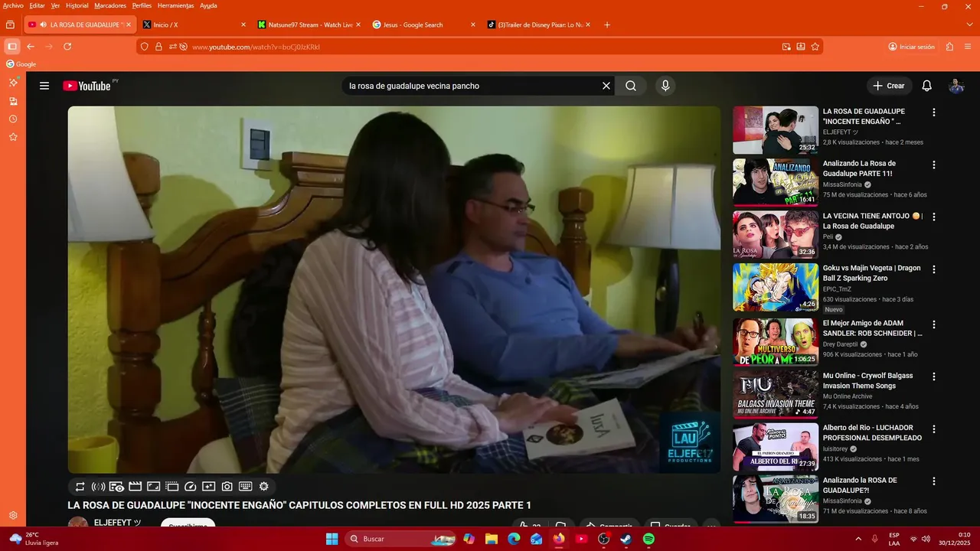Close the Trailer de Disney Pixar tab
The width and height of the screenshot is (980, 551).
pos(588,24)
